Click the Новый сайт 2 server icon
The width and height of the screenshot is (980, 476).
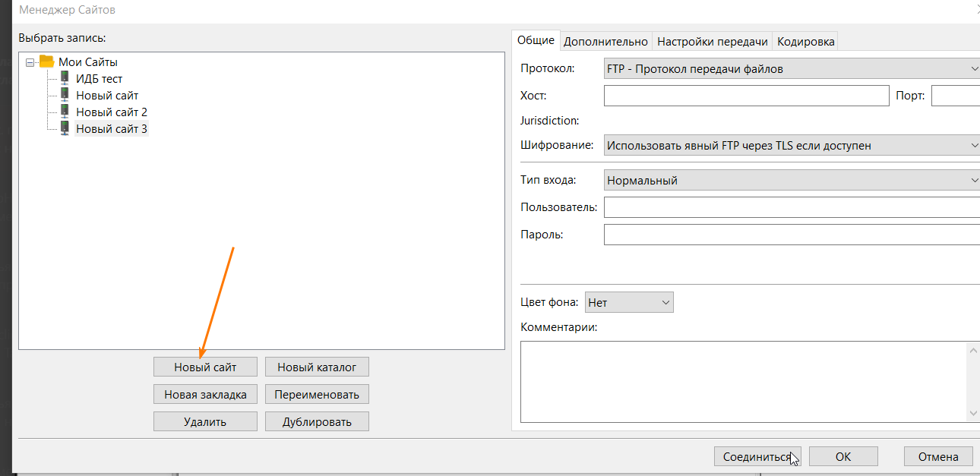tap(65, 112)
